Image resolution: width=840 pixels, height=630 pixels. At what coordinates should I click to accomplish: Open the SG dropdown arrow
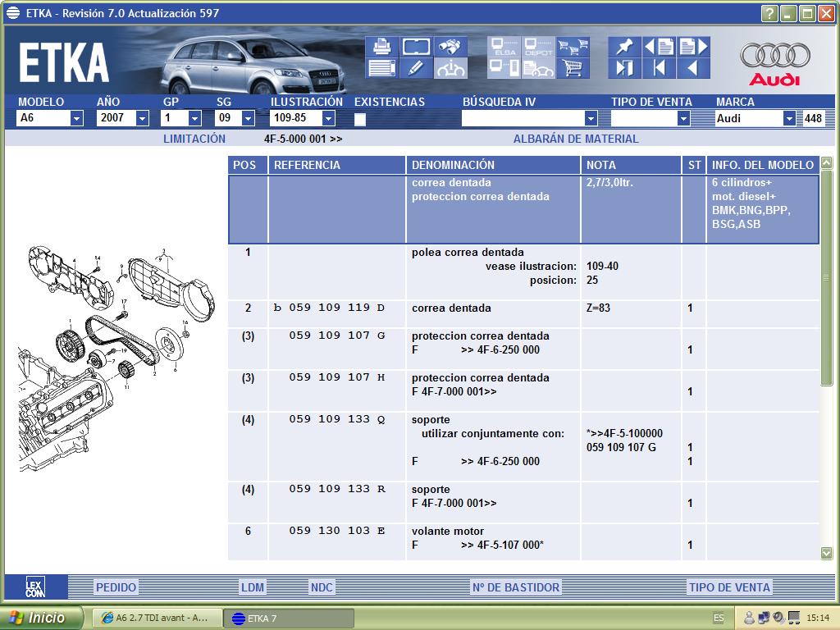[248, 118]
